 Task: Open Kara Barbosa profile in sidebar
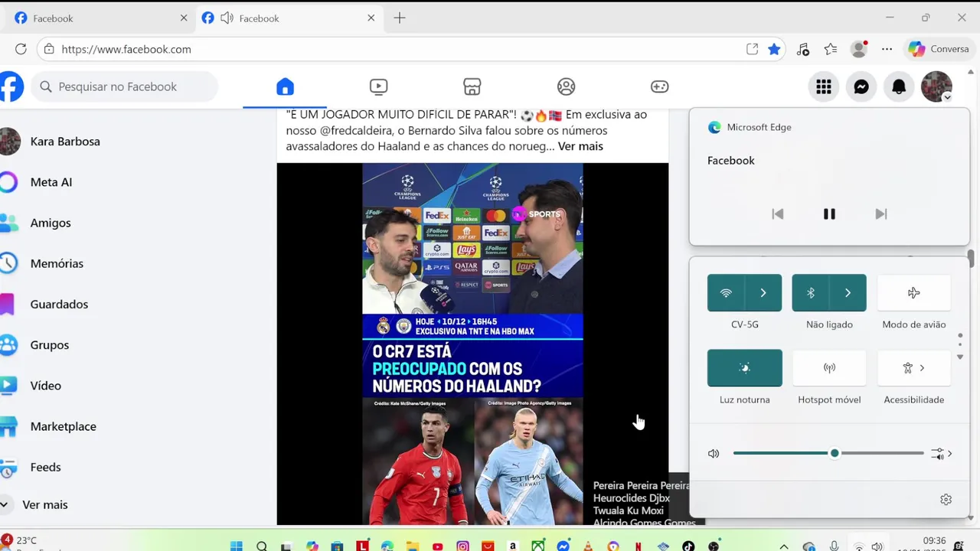click(x=65, y=142)
